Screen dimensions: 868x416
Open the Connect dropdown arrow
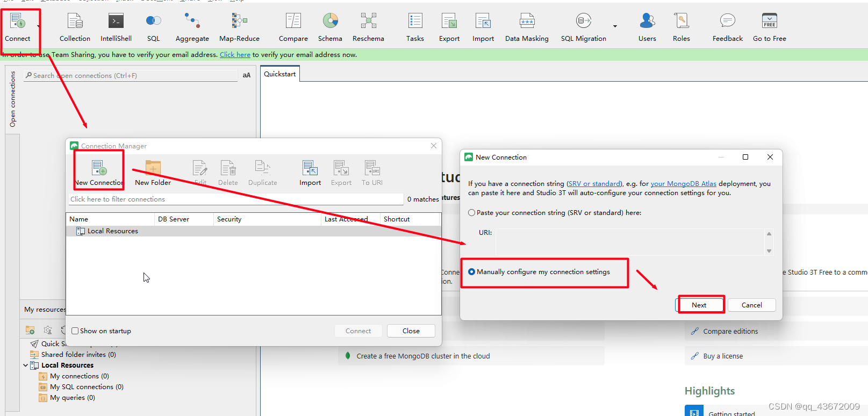tap(38, 26)
